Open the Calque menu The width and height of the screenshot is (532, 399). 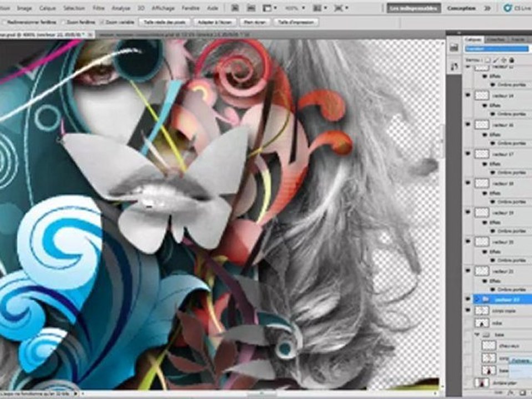48,8
